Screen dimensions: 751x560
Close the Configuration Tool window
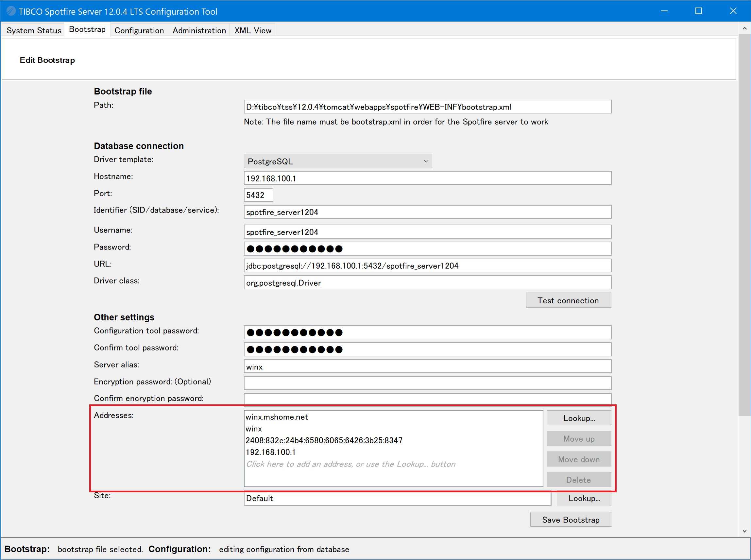pyautogui.click(x=733, y=11)
